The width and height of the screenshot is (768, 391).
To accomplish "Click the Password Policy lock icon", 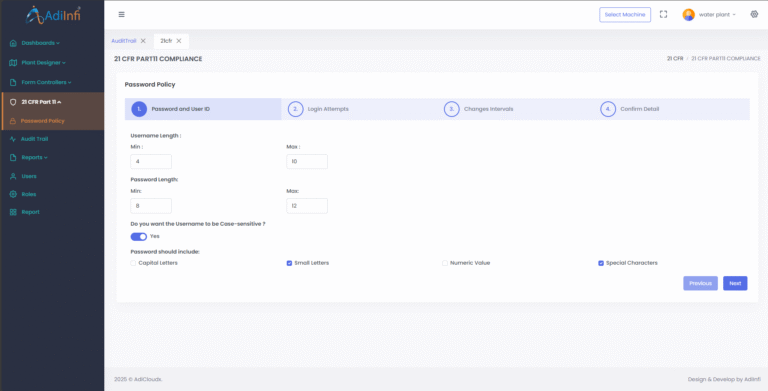I will click(13, 121).
